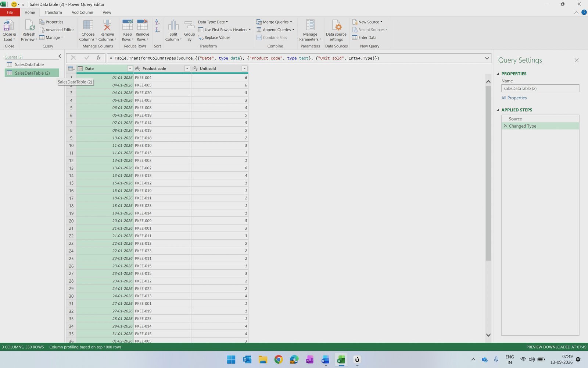Screen dimensions: 588x368
Task: Collapse the APPLIED STEPS section
Action: tap(498, 110)
